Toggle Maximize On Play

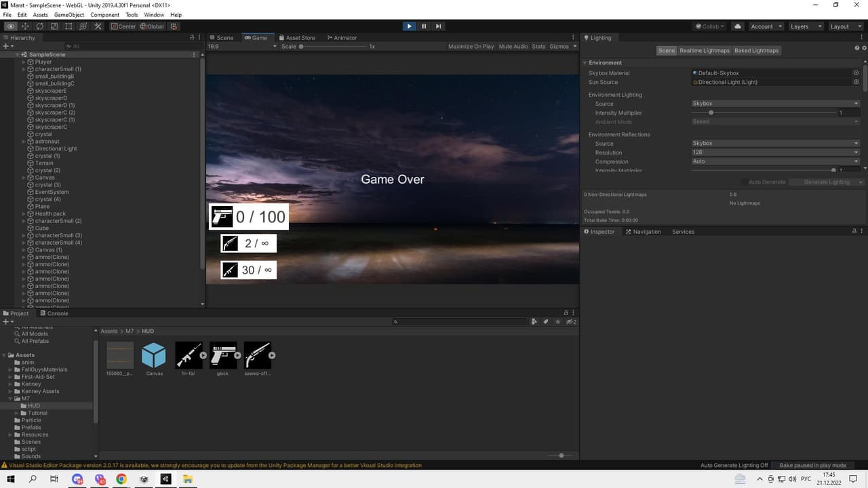pyautogui.click(x=471, y=47)
